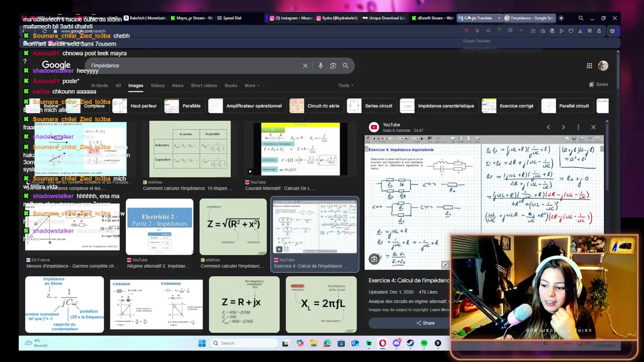Open Task View on taskbar
This screenshot has height=362, width=644.
coord(285,343)
